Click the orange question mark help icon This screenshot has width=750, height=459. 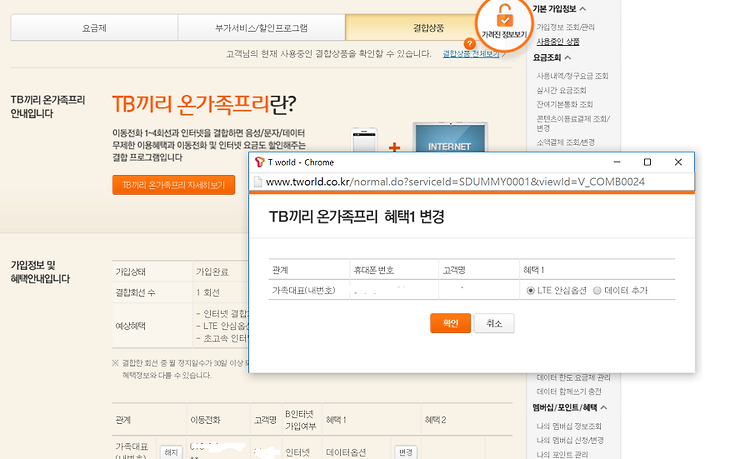tap(470, 44)
